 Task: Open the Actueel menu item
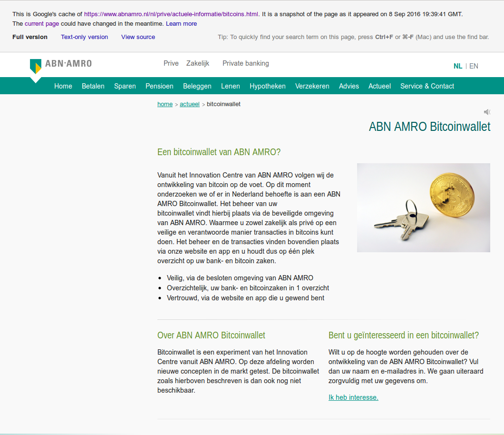click(379, 86)
